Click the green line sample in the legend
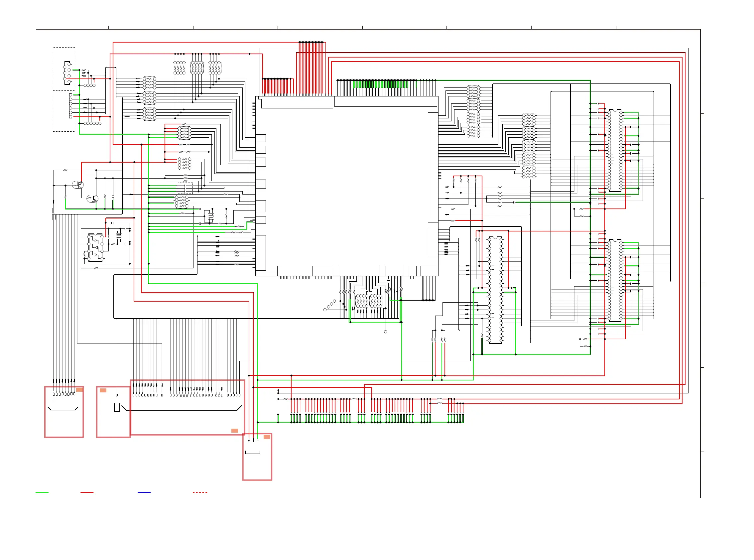754x560 pixels. tap(42, 492)
